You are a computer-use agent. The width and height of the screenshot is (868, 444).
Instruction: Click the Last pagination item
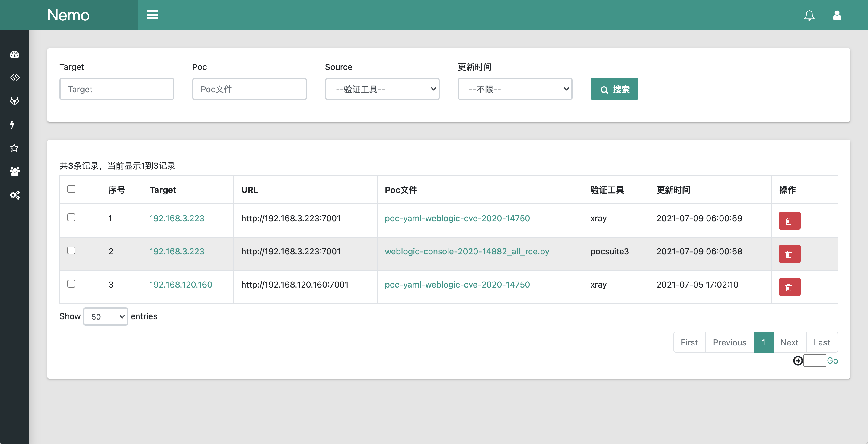822,342
